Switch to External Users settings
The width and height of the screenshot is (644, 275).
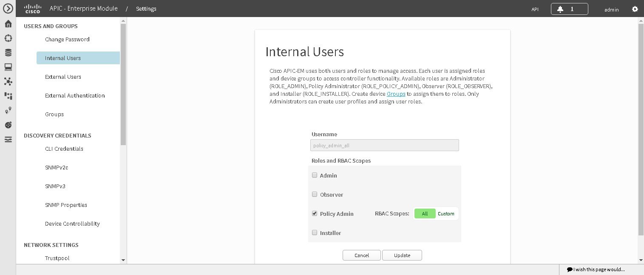click(x=63, y=77)
